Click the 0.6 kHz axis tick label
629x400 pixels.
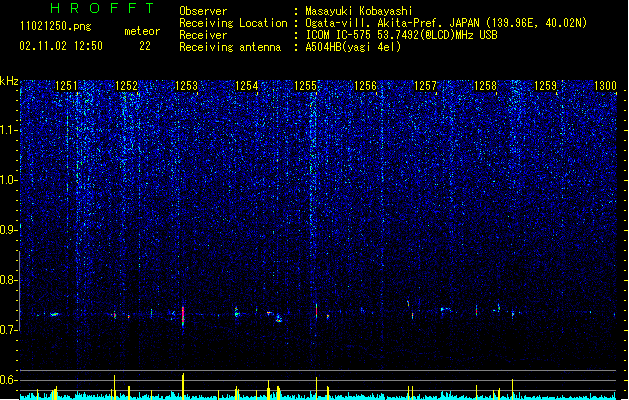(8, 380)
